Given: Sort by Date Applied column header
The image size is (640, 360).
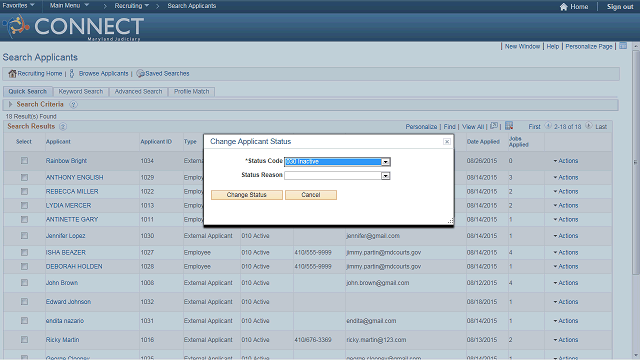Looking at the screenshot, I should pyautogui.click(x=483, y=142).
